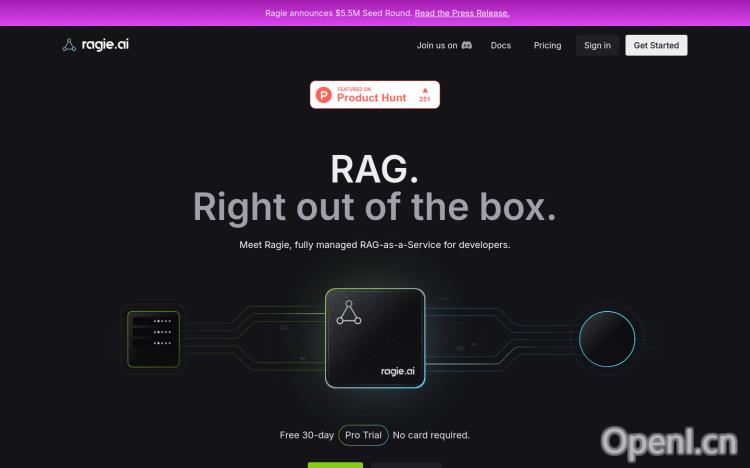This screenshot has height=468, width=750.
Task: Click the ragie.ai box illustration
Action: tap(375, 338)
